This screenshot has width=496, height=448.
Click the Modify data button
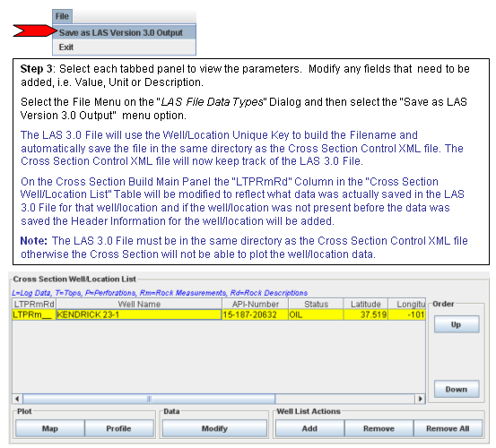point(214,428)
